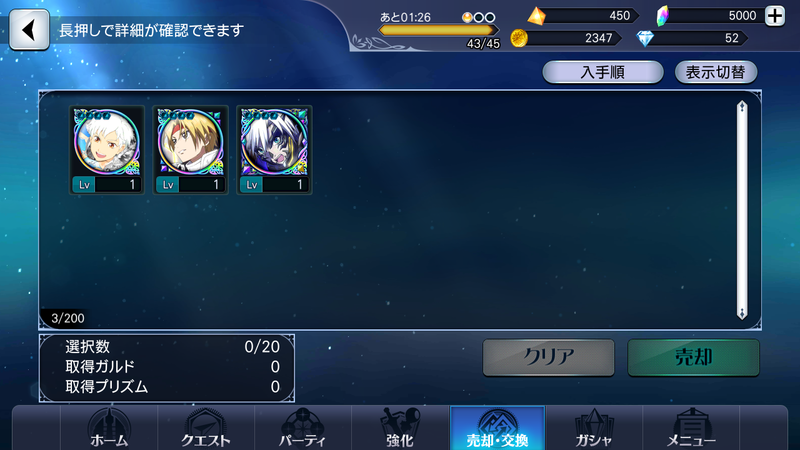Open the 強化 enhance tab
800x450 pixels.
pyautogui.click(x=400, y=429)
